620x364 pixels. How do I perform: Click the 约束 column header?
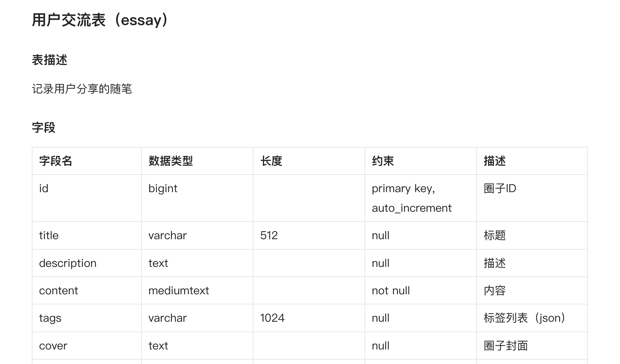pos(383,161)
